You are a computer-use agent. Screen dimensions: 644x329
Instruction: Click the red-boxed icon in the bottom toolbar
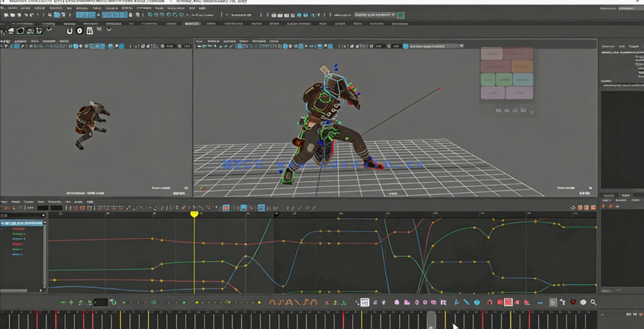(x=508, y=302)
